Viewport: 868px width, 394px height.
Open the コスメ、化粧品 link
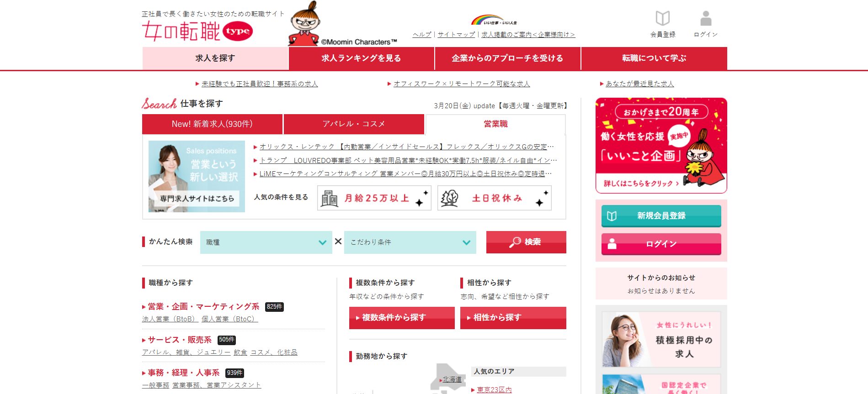click(x=274, y=352)
